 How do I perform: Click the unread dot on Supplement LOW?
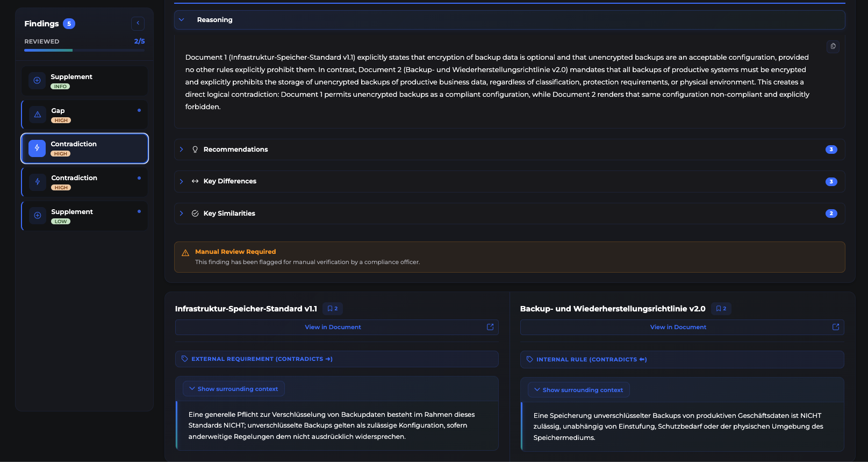[x=139, y=211]
